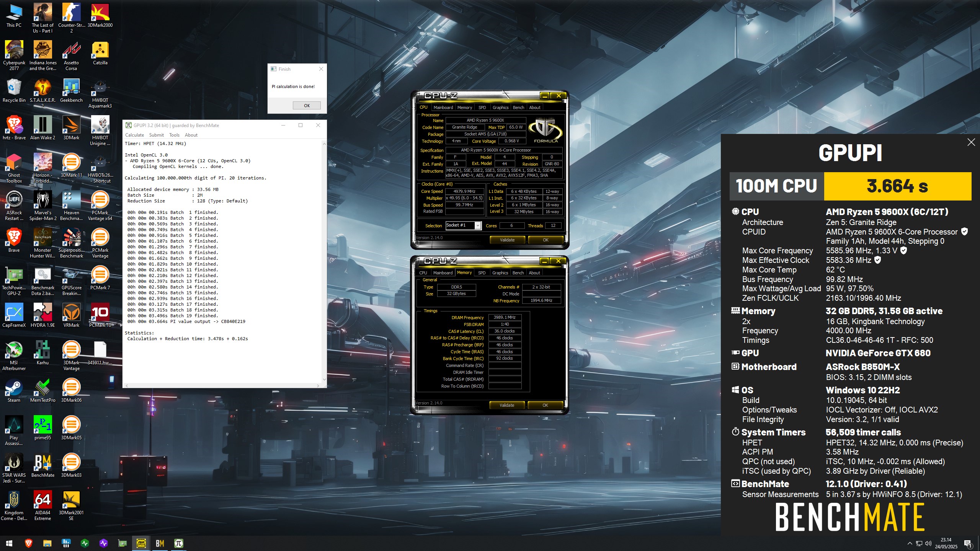Open Brave browser from taskbar
980x551 pixels.
tap(28, 543)
